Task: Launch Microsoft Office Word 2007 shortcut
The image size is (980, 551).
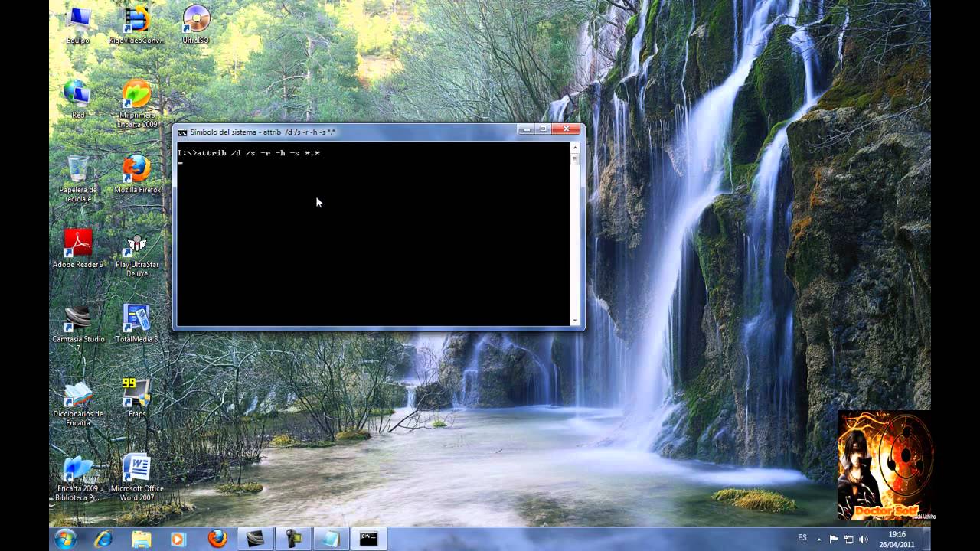Action: pyautogui.click(x=137, y=478)
